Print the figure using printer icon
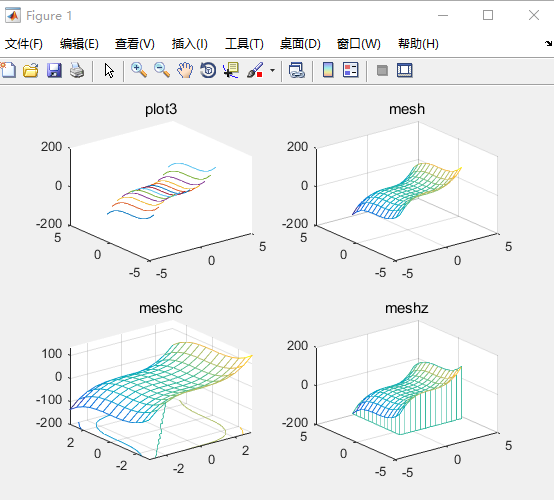The width and height of the screenshot is (554, 500). [x=77, y=70]
